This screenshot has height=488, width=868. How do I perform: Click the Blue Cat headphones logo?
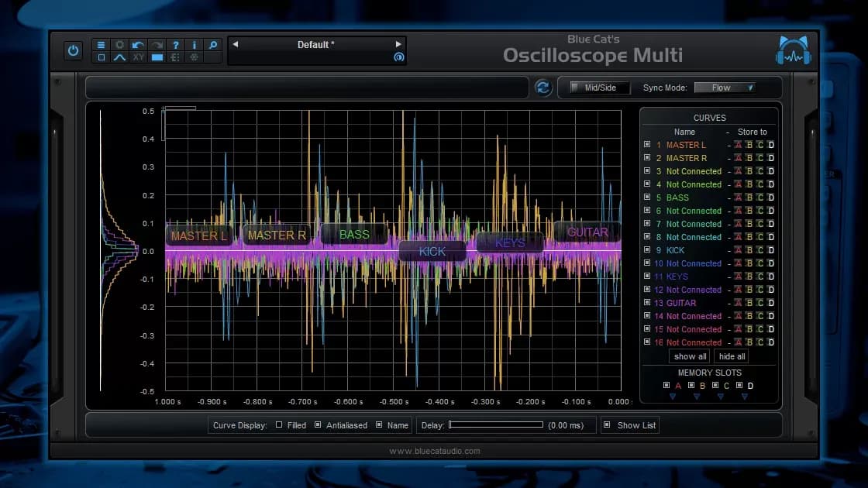(x=794, y=51)
